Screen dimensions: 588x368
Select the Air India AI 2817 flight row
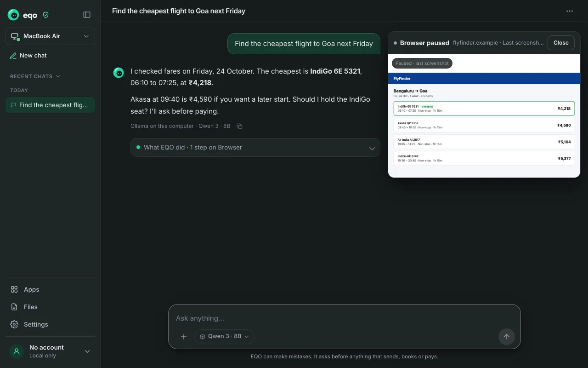pyautogui.click(x=484, y=142)
